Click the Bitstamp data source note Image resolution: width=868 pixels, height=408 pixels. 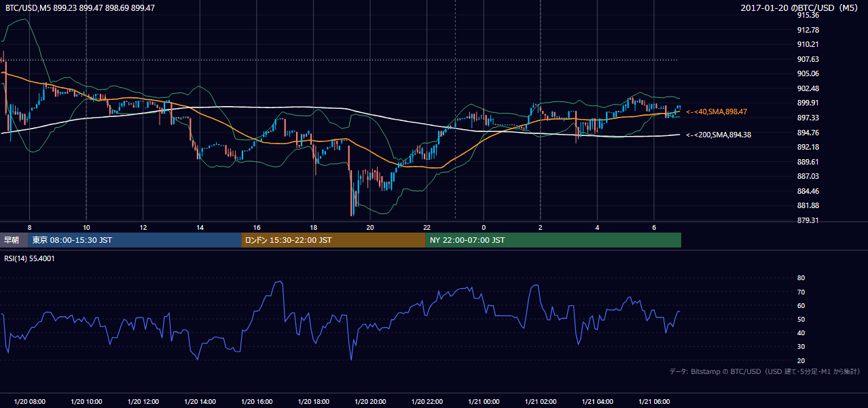coord(765,372)
